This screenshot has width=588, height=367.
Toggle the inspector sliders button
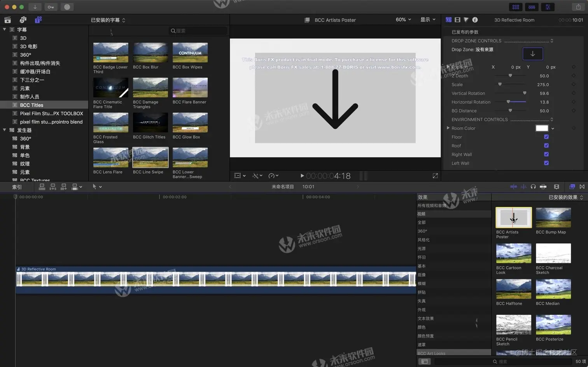pyautogui.click(x=548, y=7)
